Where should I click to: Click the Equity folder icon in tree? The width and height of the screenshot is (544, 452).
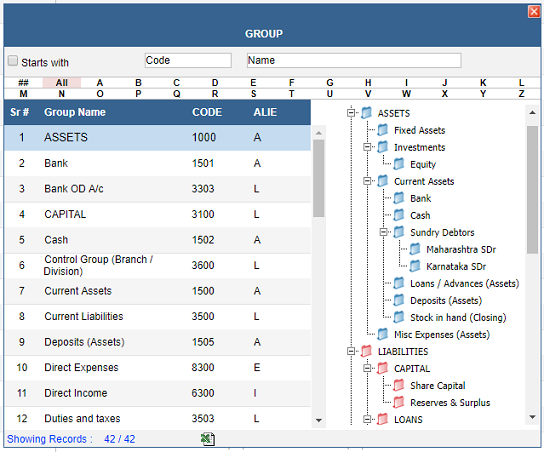[399, 164]
